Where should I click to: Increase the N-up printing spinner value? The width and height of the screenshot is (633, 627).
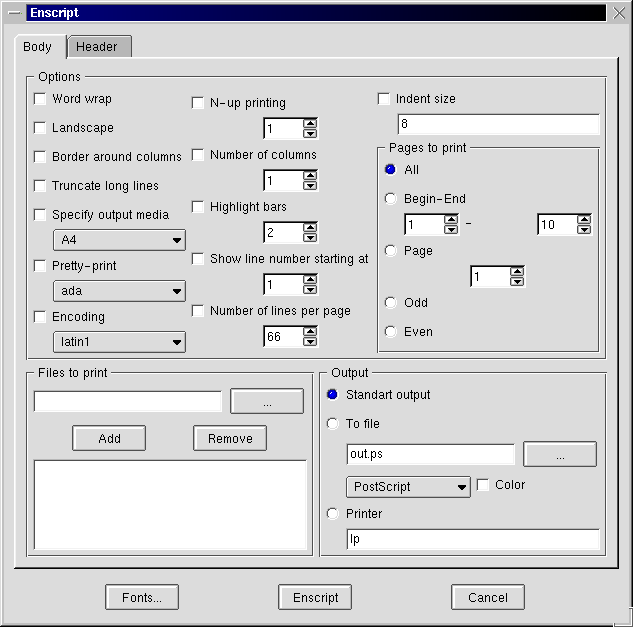coord(310,123)
